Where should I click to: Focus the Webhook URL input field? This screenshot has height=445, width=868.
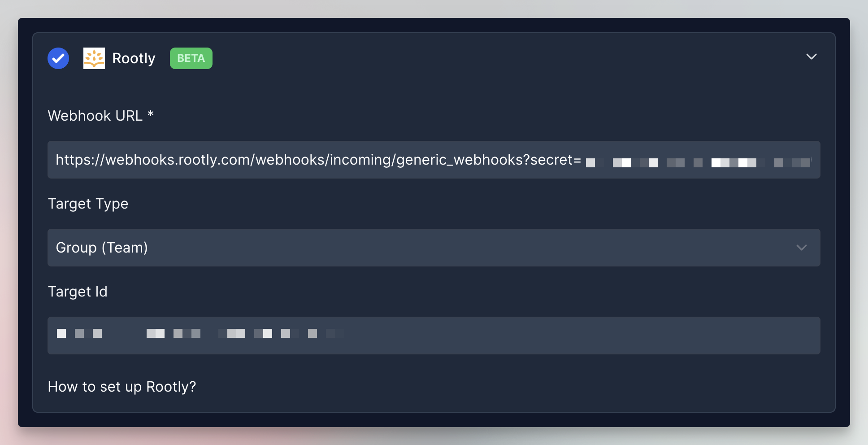433,160
